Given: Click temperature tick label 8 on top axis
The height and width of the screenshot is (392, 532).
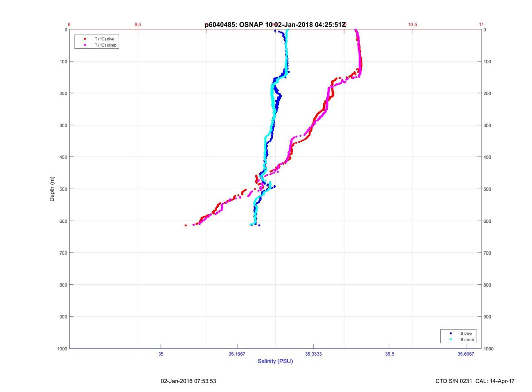Looking at the screenshot, I should click(x=70, y=25).
